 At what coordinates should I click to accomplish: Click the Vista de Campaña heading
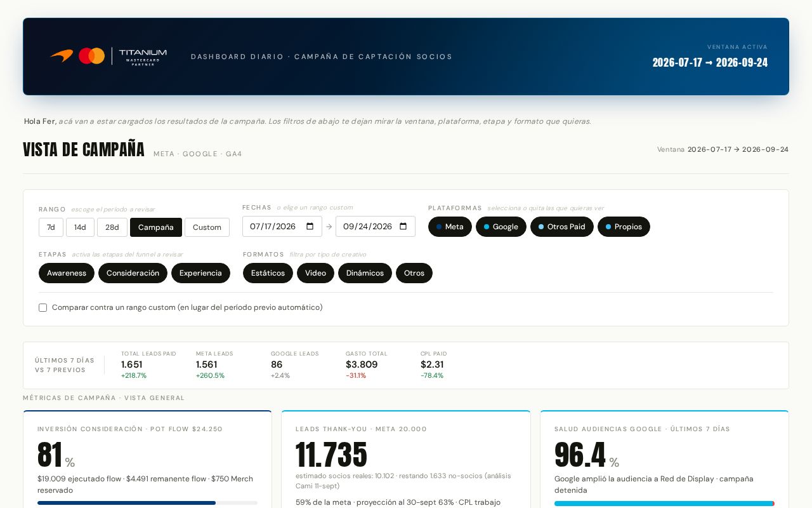coord(84,150)
